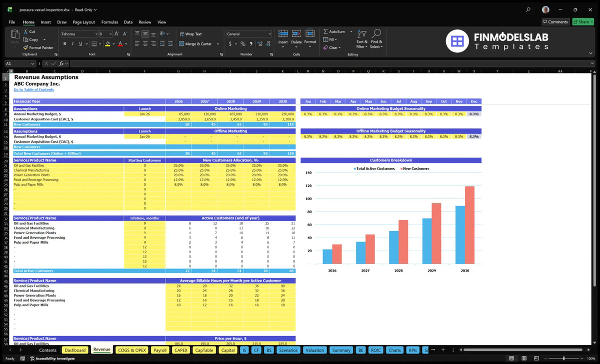Click the Increase Decimal icon
The width and height of the screenshot is (600, 364).
pos(259,44)
